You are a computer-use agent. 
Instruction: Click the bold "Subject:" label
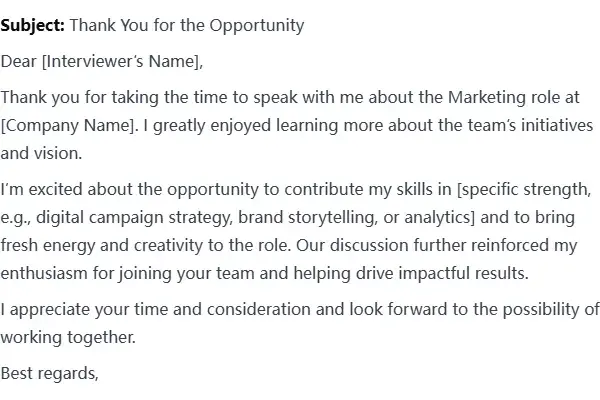click(x=33, y=25)
